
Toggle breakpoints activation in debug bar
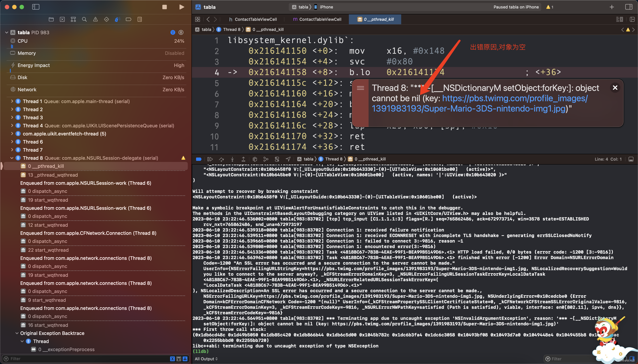coord(199,159)
